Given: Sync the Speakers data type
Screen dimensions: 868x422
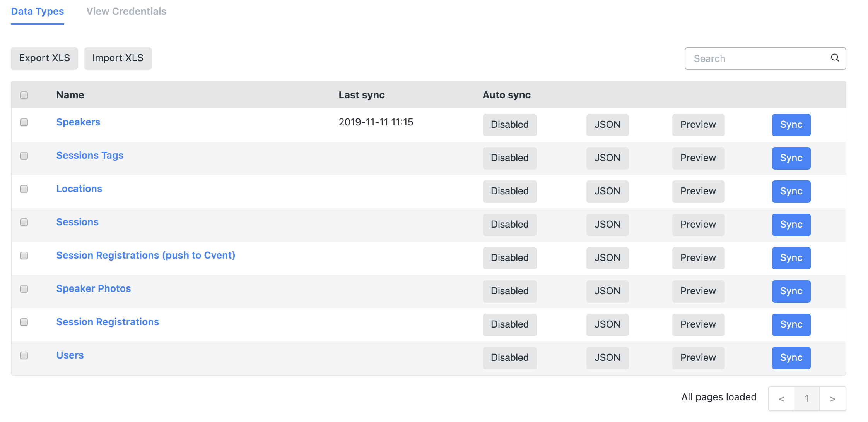Looking at the screenshot, I should click(791, 125).
